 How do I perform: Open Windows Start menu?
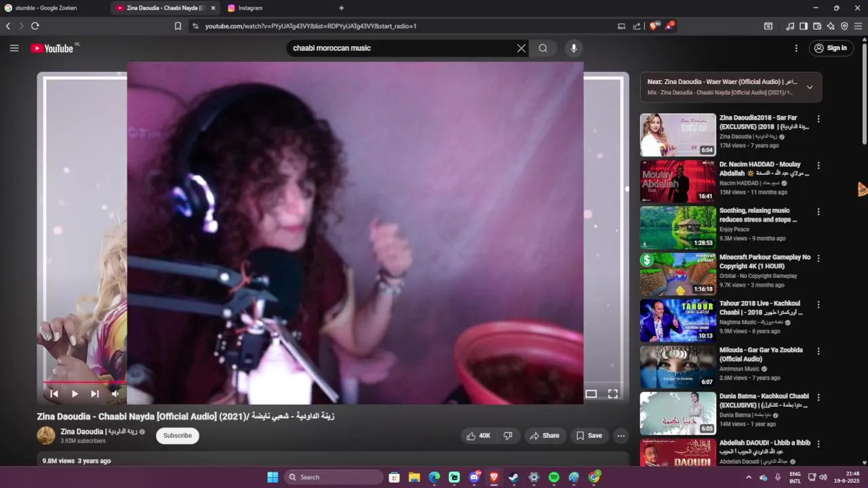tap(273, 477)
